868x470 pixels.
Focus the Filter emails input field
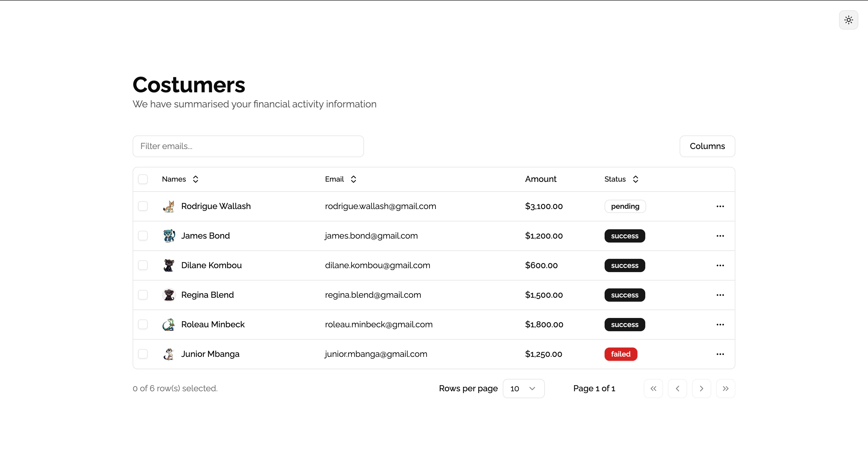248,146
